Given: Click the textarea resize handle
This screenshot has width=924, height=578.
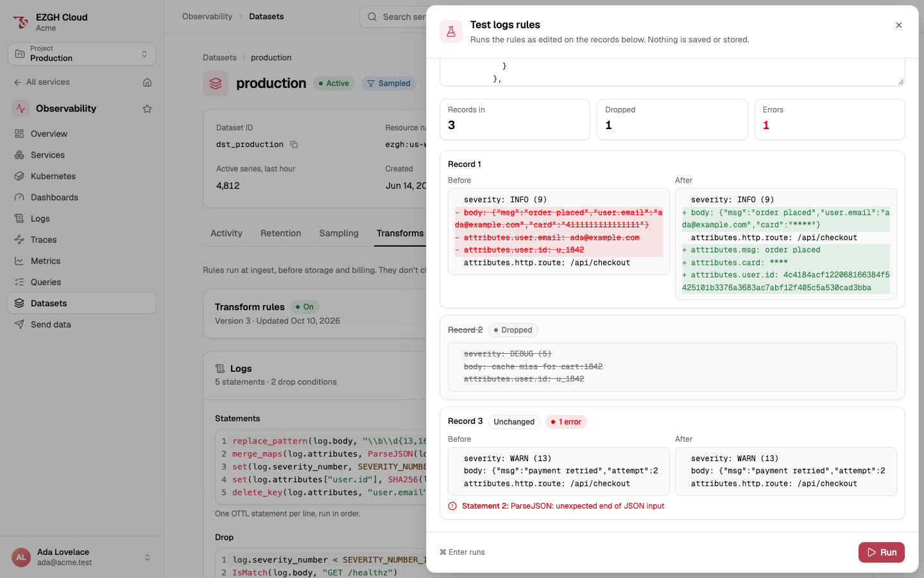Looking at the screenshot, I should (901, 82).
